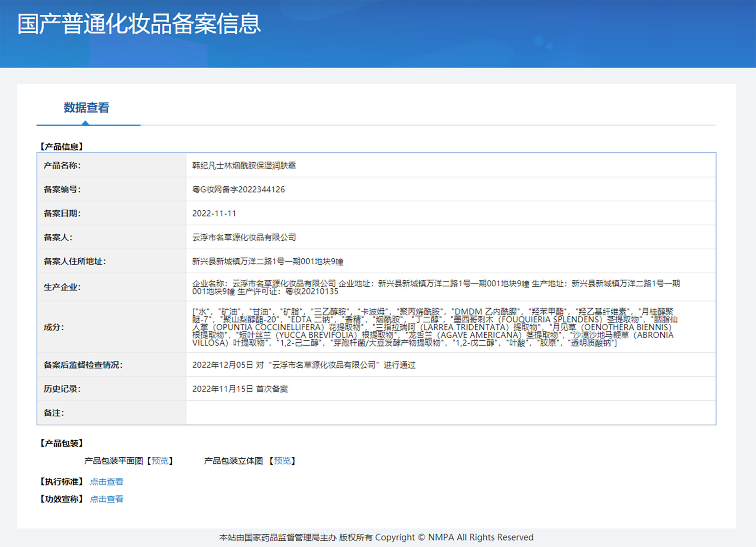Preview the 产品包装平面图 image
This screenshot has width=756, height=547.
(x=160, y=461)
